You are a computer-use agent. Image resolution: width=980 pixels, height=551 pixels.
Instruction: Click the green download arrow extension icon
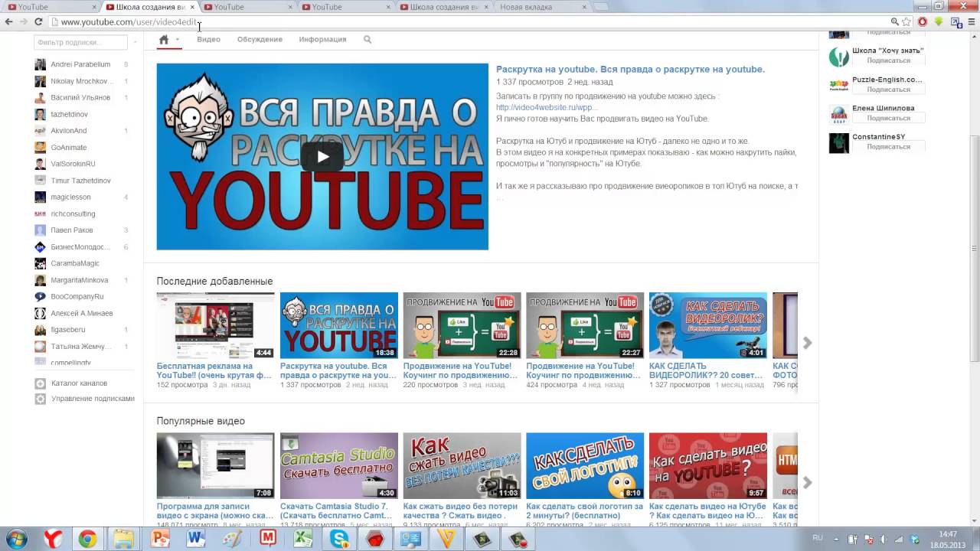coord(938,22)
